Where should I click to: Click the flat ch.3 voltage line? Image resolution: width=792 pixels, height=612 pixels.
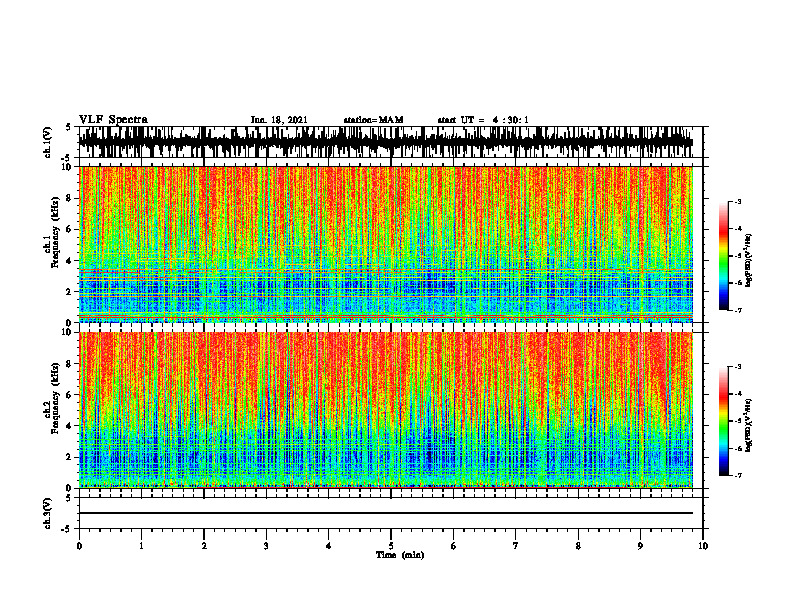click(385, 513)
